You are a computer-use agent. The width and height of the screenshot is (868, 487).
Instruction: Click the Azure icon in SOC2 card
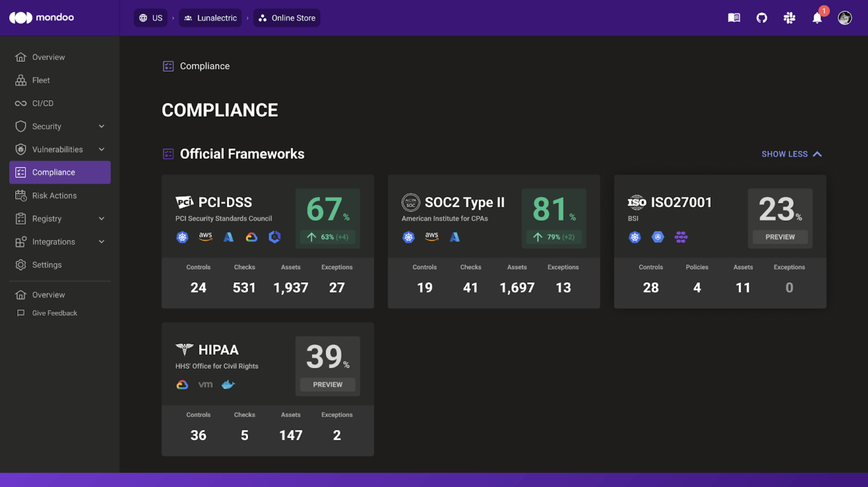point(454,237)
